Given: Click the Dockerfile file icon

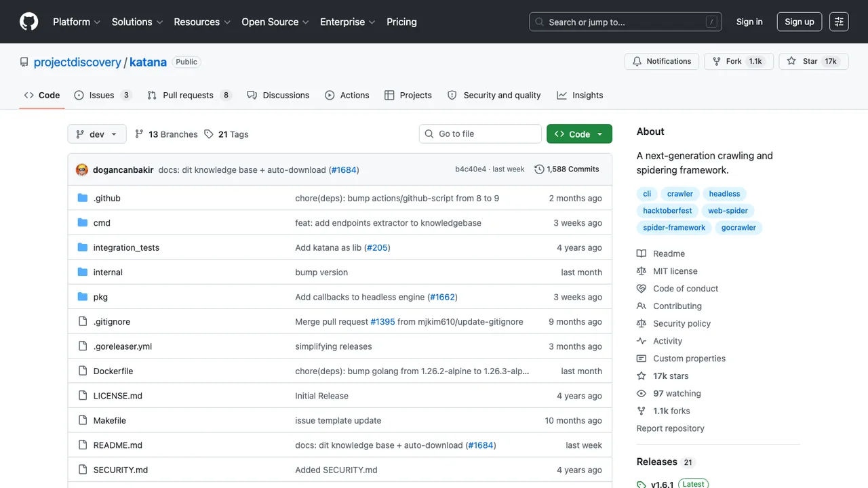Looking at the screenshot, I should pos(83,371).
